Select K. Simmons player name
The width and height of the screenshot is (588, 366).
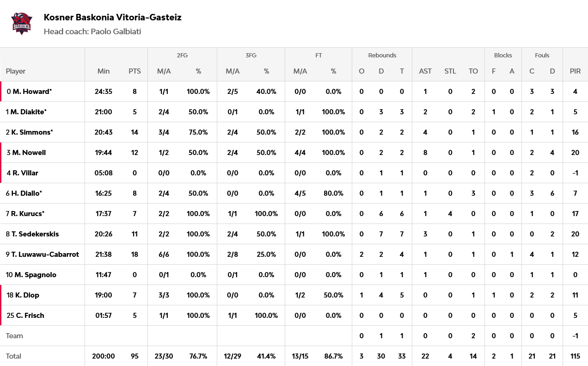click(x=32, y=132)
